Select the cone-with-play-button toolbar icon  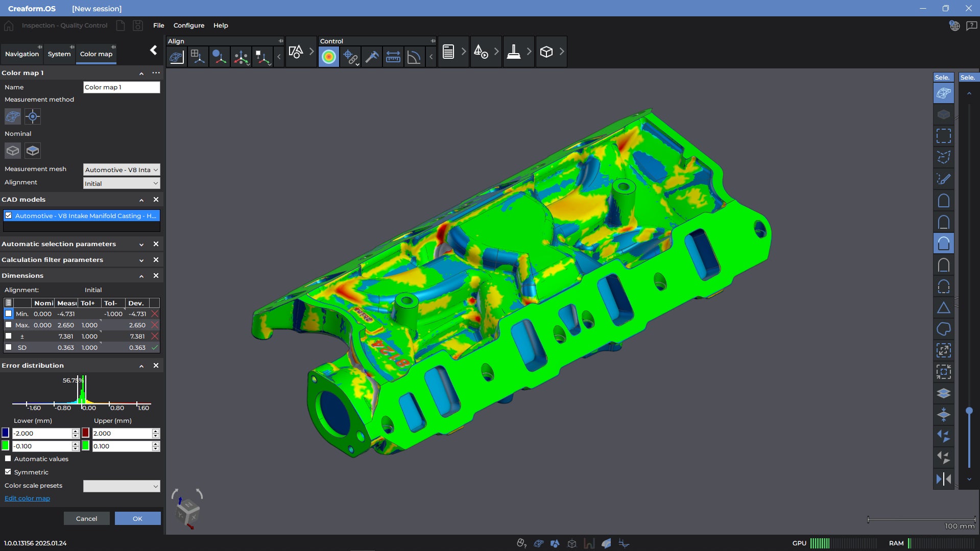(x=481, y=52)
